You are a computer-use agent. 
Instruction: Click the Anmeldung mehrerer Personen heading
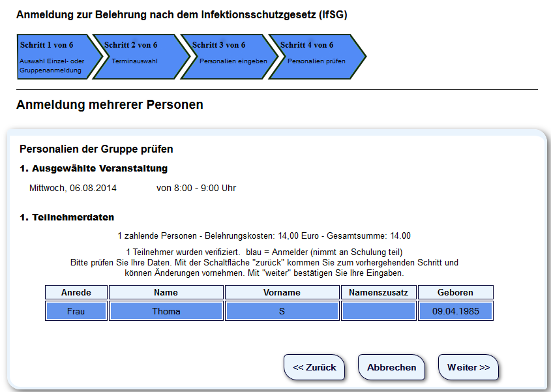(x=110, y=104)
